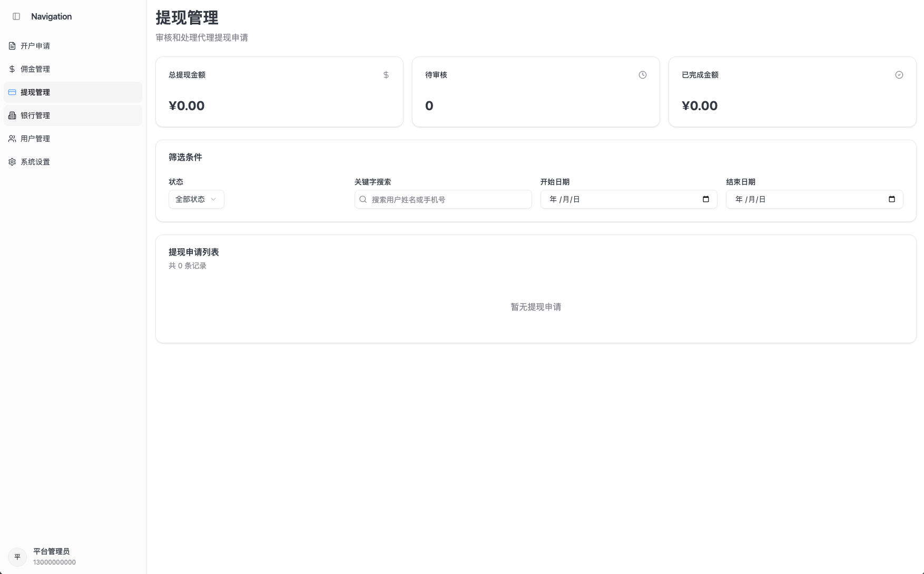Click the 平 user avatar
This screenshot has width=924, height=574.
[17, 557]
